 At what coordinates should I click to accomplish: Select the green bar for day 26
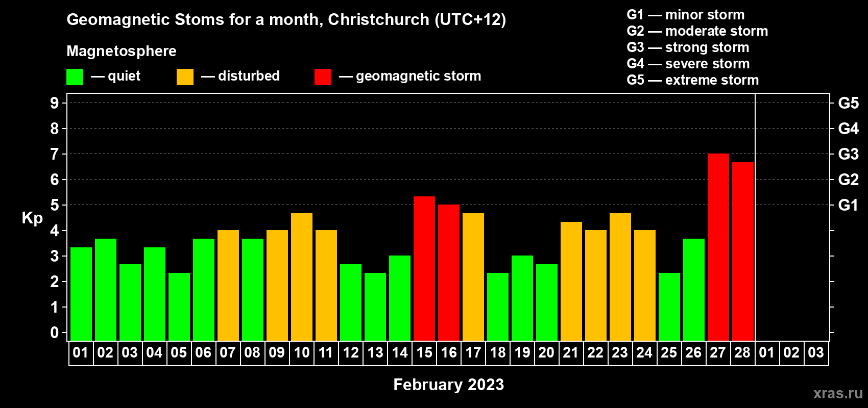pos(694,290)
